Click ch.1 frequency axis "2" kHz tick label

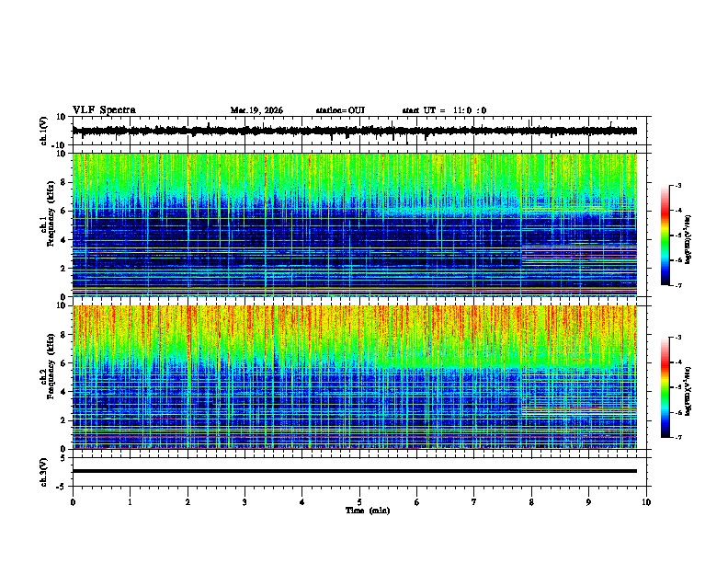(63, 268)
